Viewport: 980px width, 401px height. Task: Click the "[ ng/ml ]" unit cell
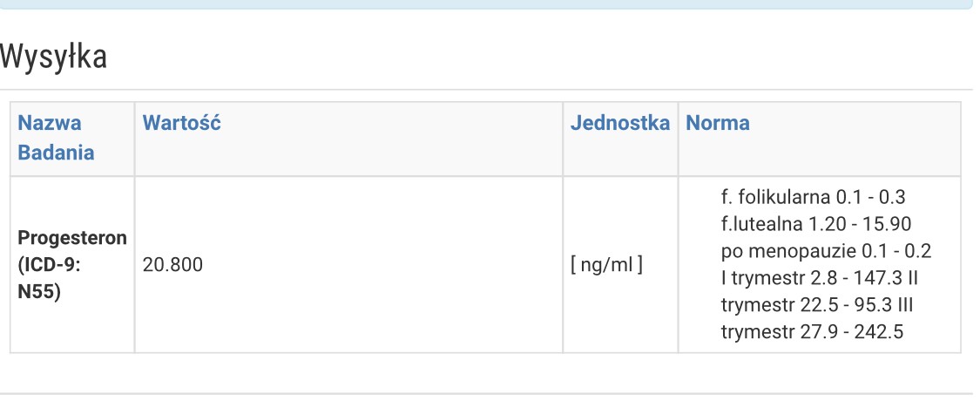click(606, 264)
